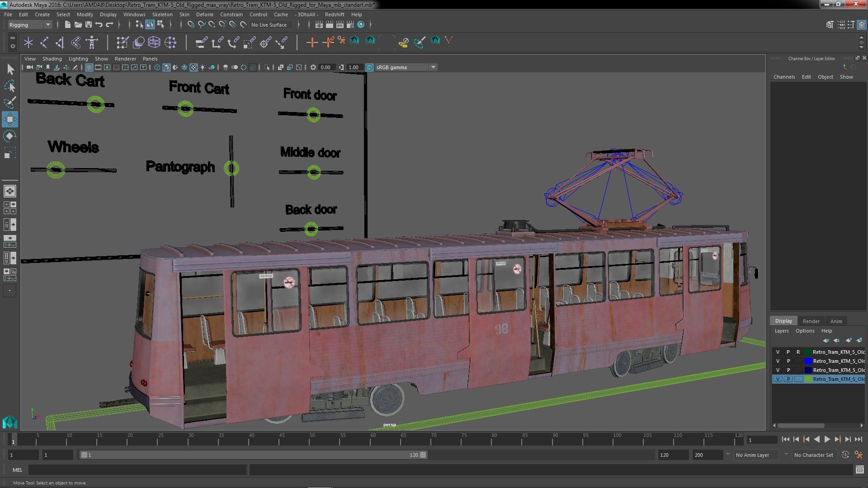The image size is (868, 488).
Task: Activate the Rotate tool
Action: click(x=9, y=136)
